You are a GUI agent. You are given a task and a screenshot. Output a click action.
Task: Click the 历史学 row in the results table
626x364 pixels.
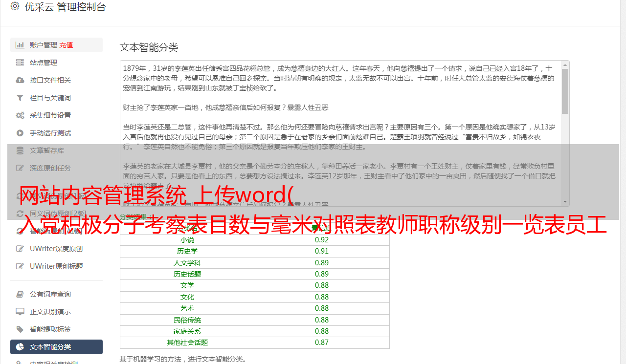(x=254, y=251)
